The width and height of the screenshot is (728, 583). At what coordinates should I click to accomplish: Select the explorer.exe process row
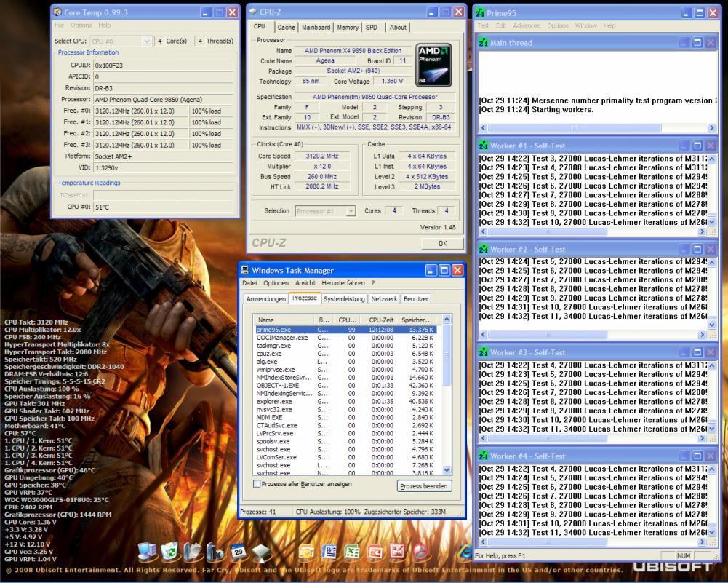[x=345, y=401]
